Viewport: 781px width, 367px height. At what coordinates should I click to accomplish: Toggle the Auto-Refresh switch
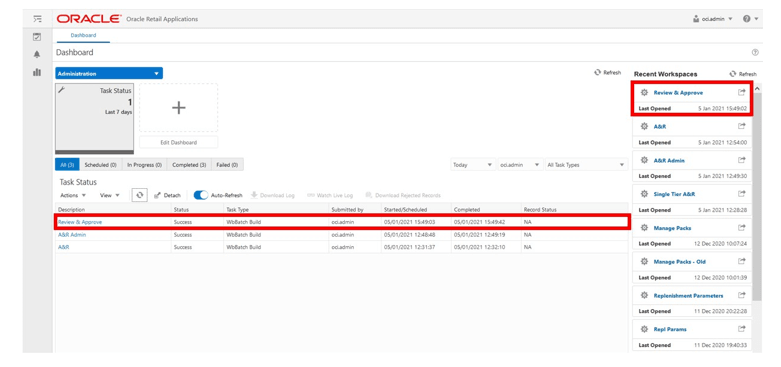(x=201, y=195)
